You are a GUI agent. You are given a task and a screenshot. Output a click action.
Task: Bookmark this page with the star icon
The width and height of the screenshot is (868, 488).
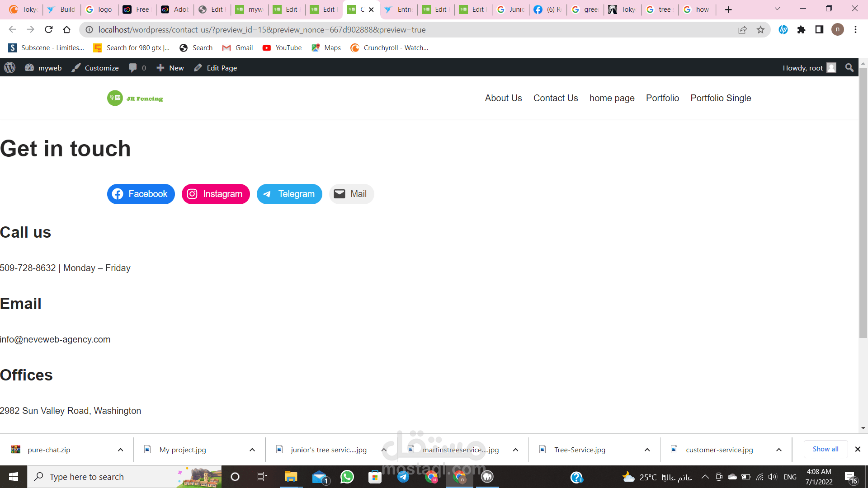761,30
